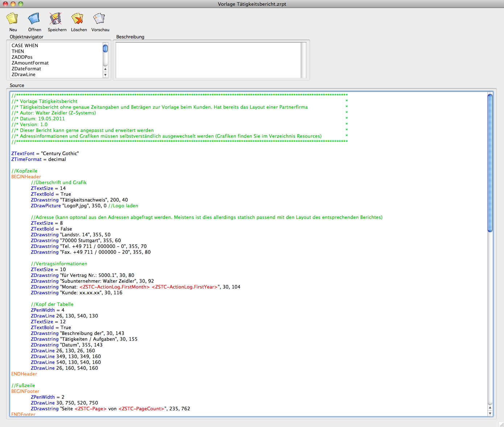Select THEN in the object list
Viewport: 504px width, 427px height.
click(18, 51)
